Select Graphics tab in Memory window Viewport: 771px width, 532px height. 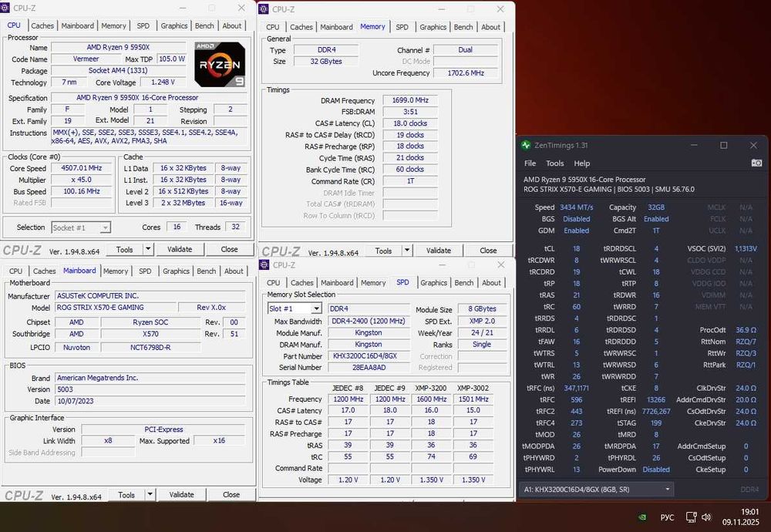point(433,27)
